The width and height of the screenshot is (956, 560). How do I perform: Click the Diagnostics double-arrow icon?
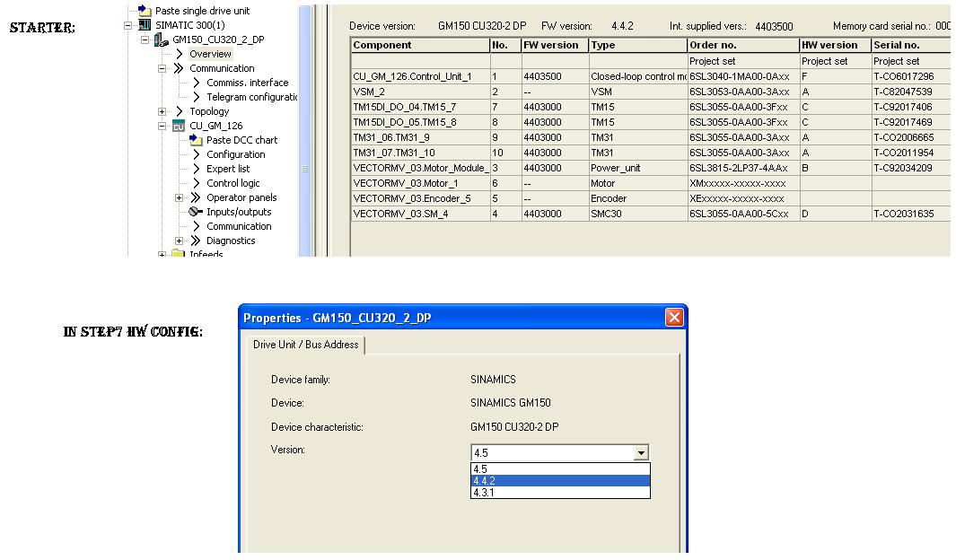(196, 241)
